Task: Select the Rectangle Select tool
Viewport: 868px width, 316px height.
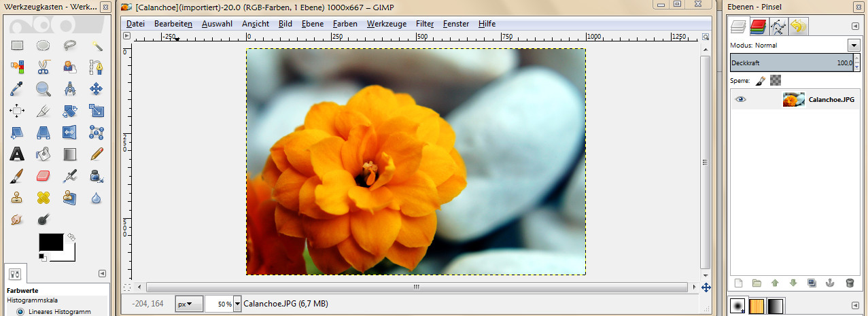Action: [x=17, y=46]
